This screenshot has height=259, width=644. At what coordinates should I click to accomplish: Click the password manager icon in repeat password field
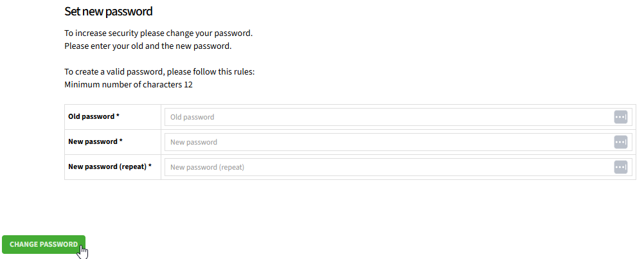tap(621, 167)
